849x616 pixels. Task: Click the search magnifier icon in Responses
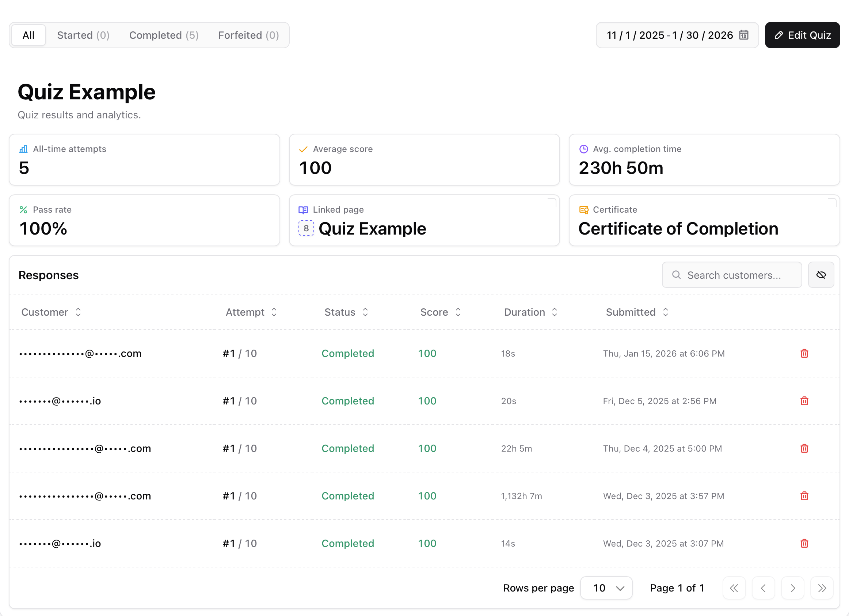tap(677, 275)
